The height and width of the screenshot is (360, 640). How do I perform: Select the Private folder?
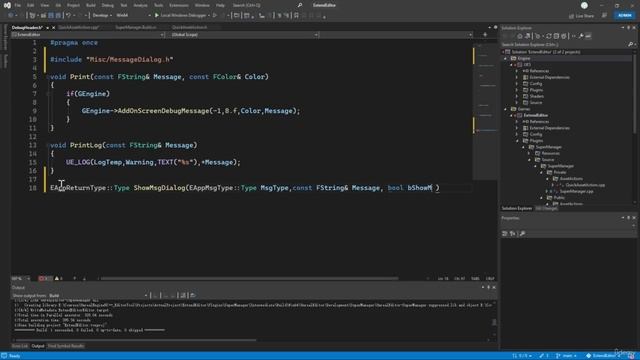(x=560, y=172)
